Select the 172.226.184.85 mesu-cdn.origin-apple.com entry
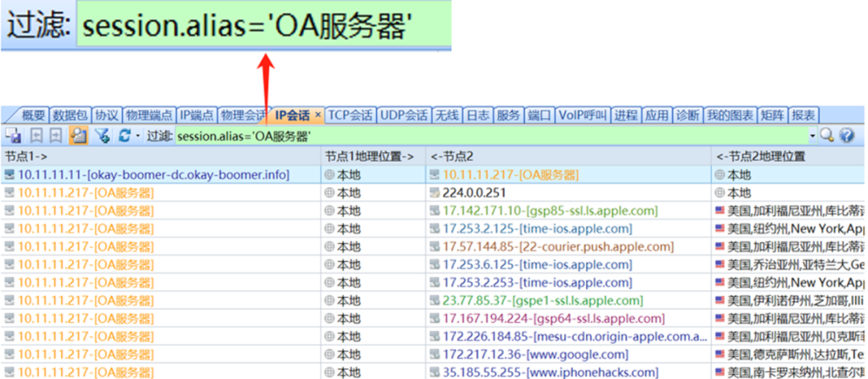The width and height of the screenshot is (868, 379). coord(575,336)
